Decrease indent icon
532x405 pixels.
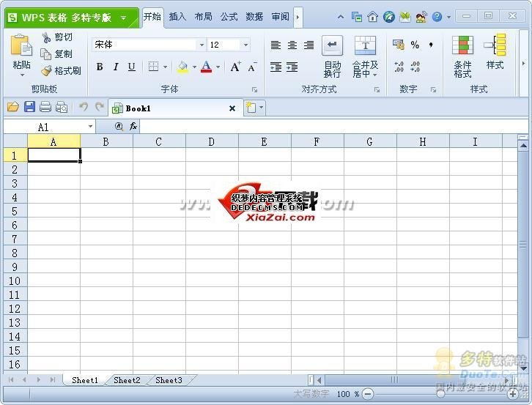[276, 67]
